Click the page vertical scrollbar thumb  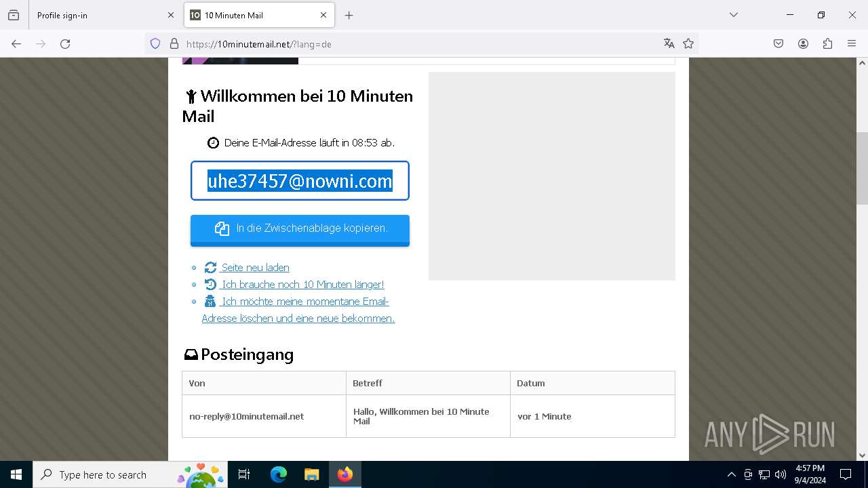(862, 168)
